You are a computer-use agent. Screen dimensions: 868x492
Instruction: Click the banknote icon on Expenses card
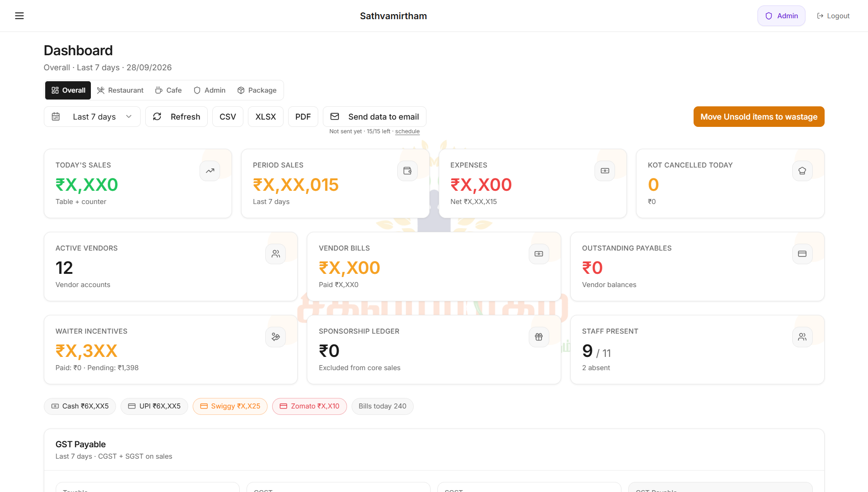pos(605,171)
